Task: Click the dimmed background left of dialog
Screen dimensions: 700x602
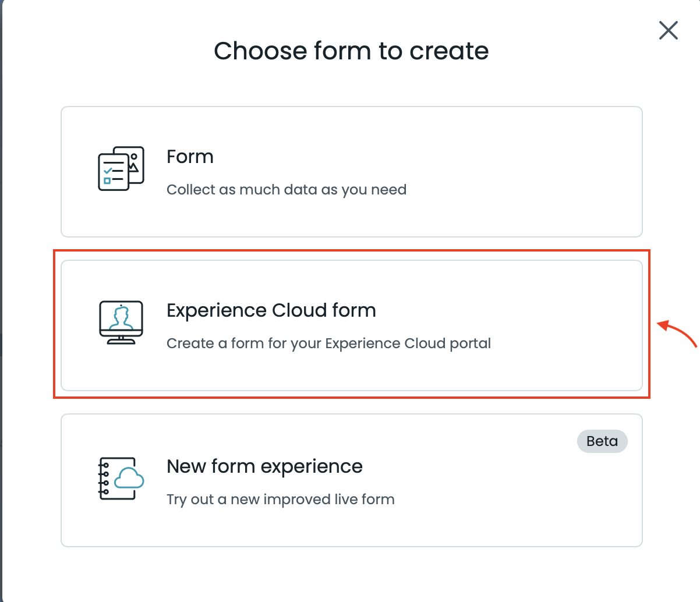Action: pyautogui.click(x=1, y=291)
